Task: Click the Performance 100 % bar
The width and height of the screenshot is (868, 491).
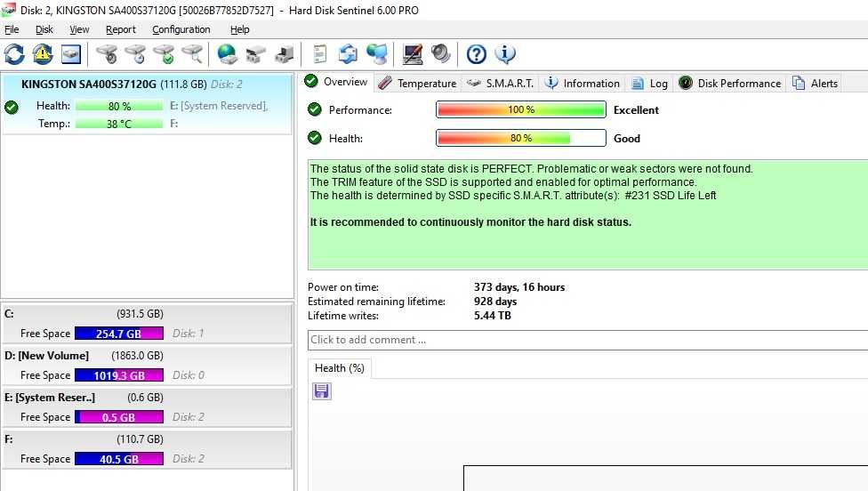Action: pyautogui.click(x=521, y=109)
